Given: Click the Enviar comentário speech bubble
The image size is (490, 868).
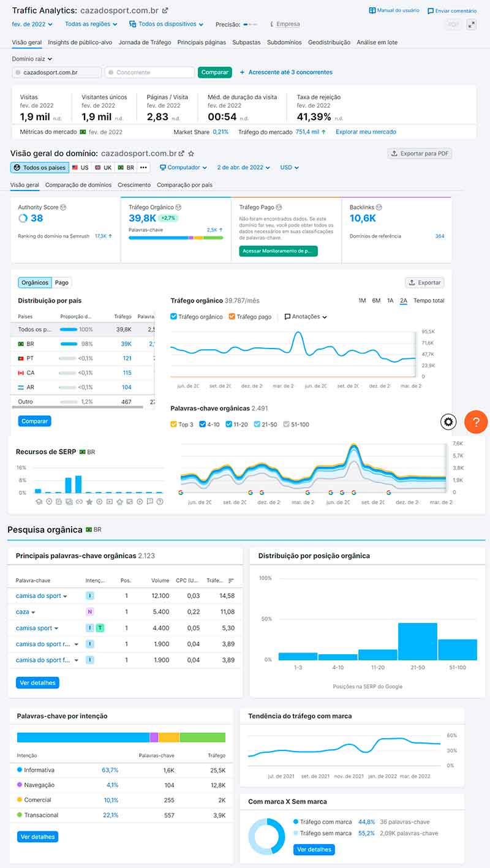Looking at the screenshot, I should coord(431,11).
